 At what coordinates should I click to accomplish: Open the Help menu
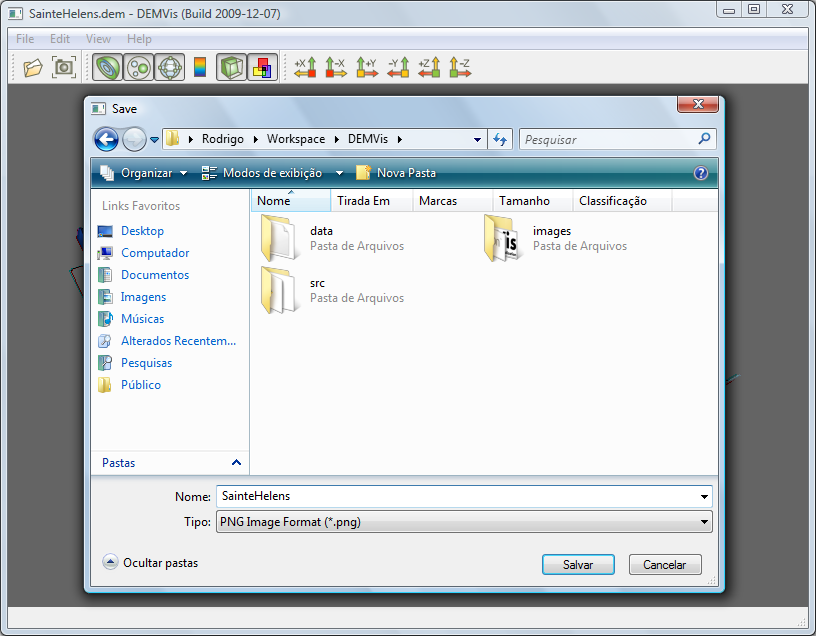(139, 39)
